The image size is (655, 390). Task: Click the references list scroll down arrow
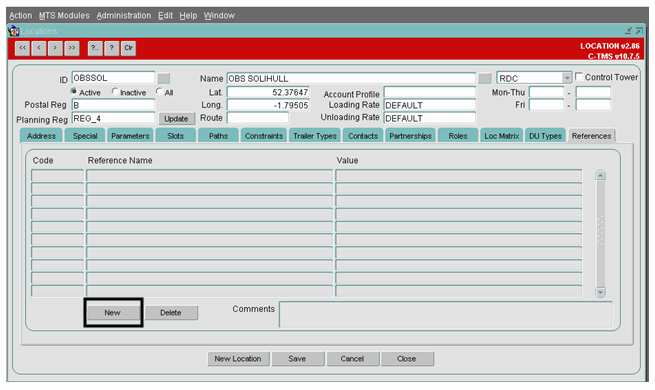point(600,292)
